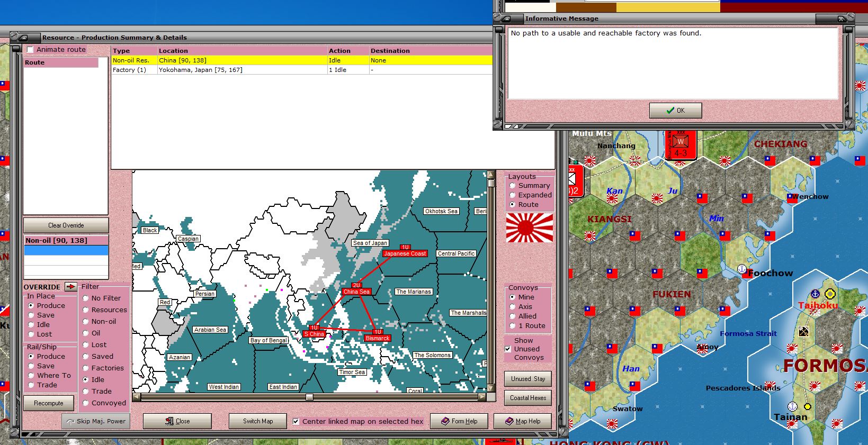This screenshot has width=868, height=445.
Task: Click the red OVERRIDE arrow icon
Action: click(71, 287)
